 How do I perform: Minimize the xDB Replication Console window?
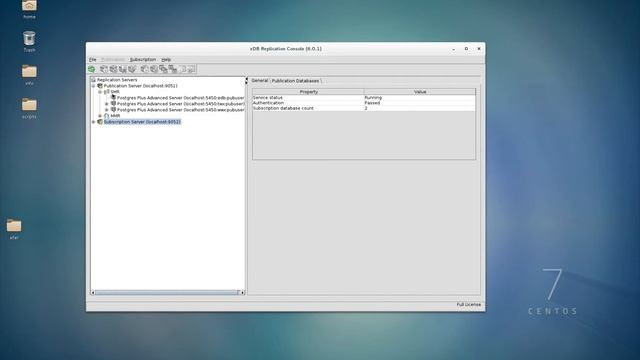click(x=453, y=49)
